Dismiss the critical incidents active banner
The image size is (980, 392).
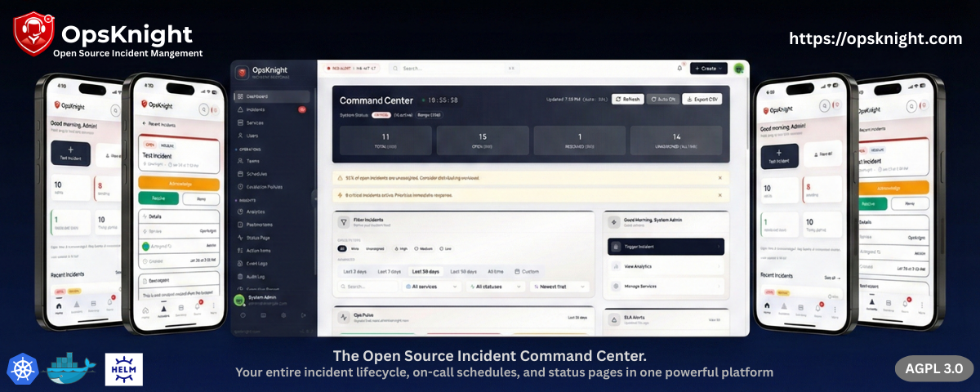[x=719, y=195]
